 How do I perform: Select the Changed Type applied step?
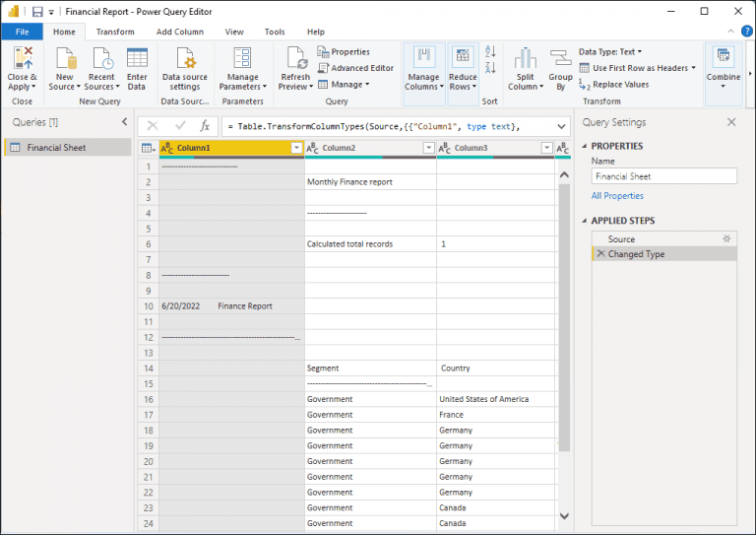[664, 254]
